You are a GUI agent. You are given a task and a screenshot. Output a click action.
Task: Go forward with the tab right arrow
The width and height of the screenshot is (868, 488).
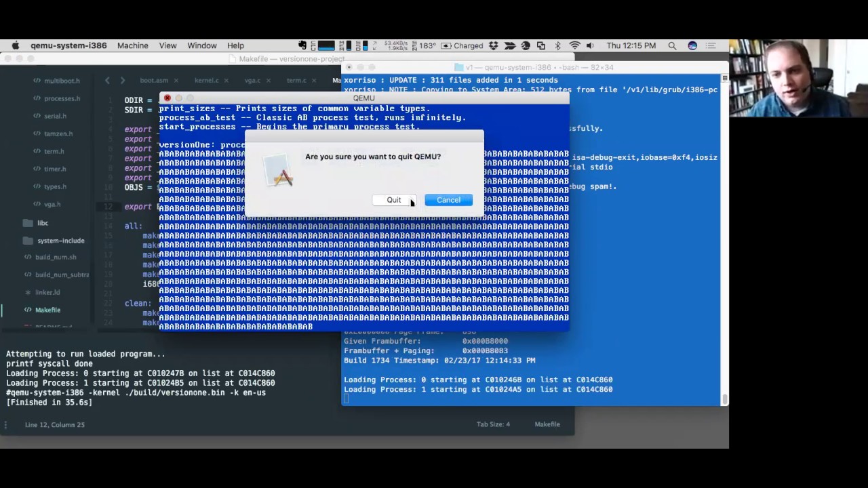[122, 81]
